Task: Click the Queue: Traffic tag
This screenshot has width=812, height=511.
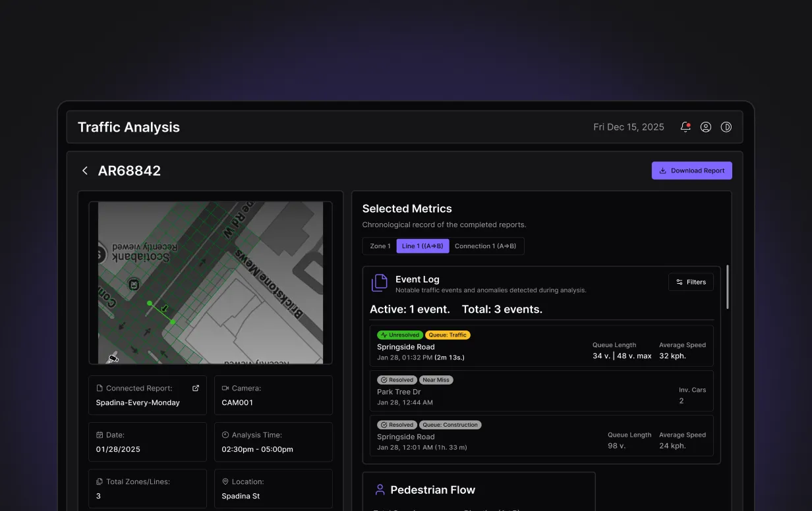Action: point(448,335)
